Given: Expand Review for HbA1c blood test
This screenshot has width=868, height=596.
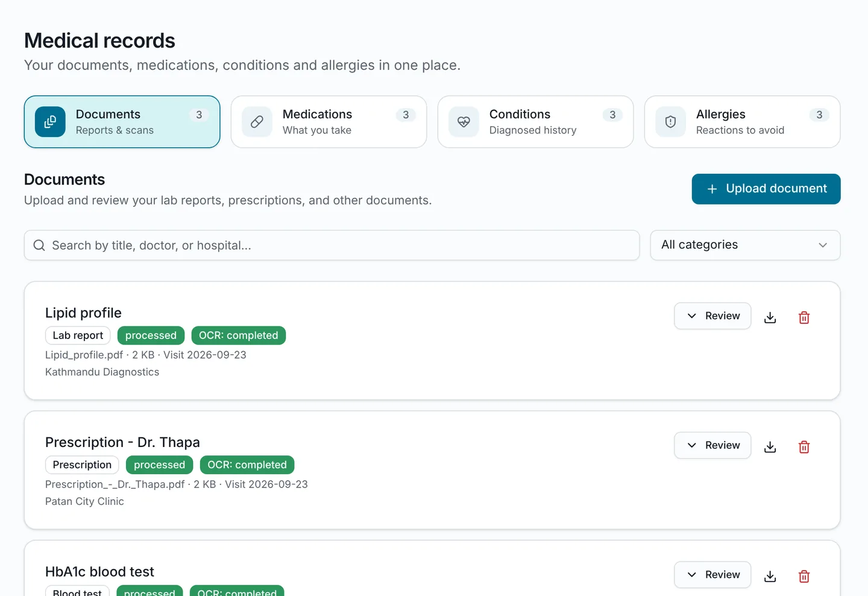Looking at the screenshot, I should [x=712, y=575].
